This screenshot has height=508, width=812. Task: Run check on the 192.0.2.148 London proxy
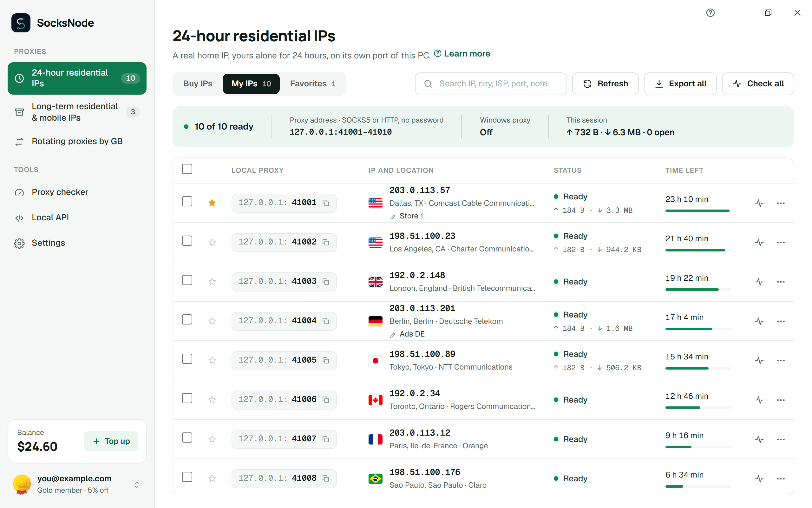click(759, 282)
